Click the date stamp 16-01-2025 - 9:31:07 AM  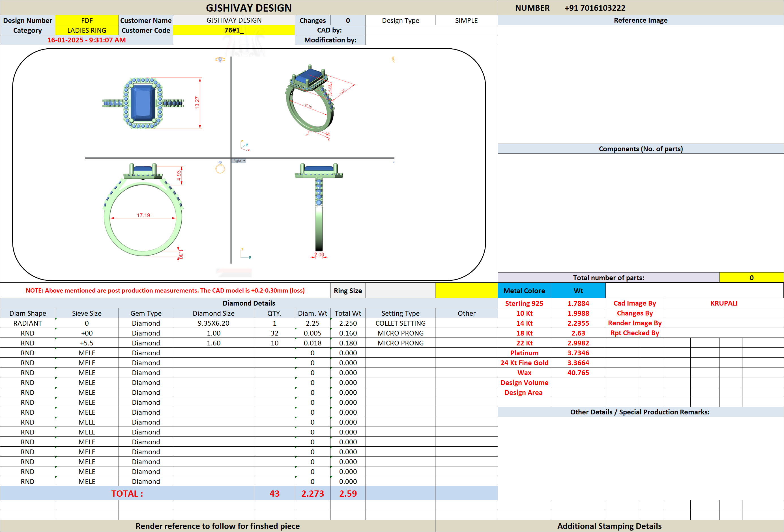coord(86,40)
